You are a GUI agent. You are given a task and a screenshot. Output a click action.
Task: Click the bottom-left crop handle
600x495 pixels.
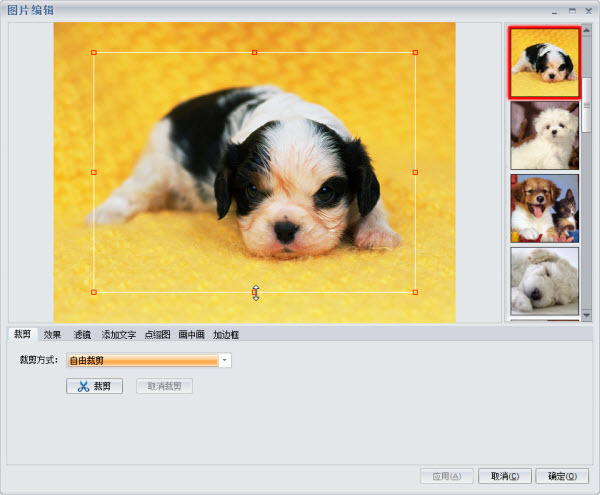coord(94,292)
